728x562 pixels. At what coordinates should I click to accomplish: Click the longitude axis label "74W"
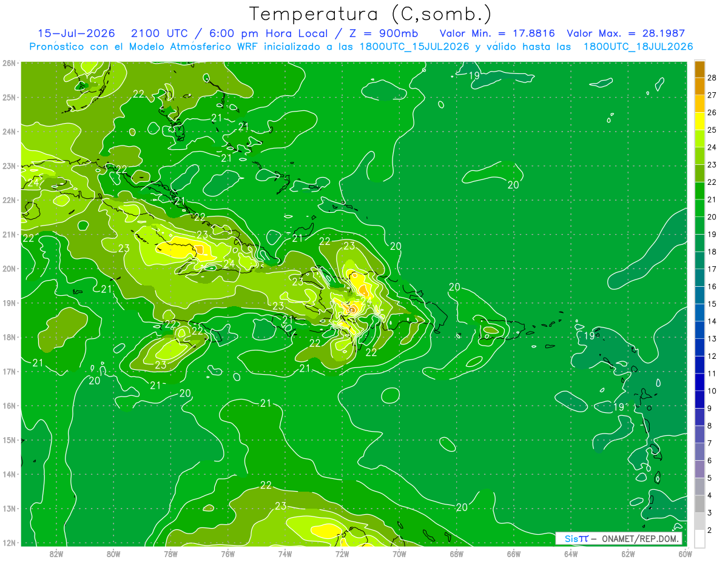click(x=285, y=554)
